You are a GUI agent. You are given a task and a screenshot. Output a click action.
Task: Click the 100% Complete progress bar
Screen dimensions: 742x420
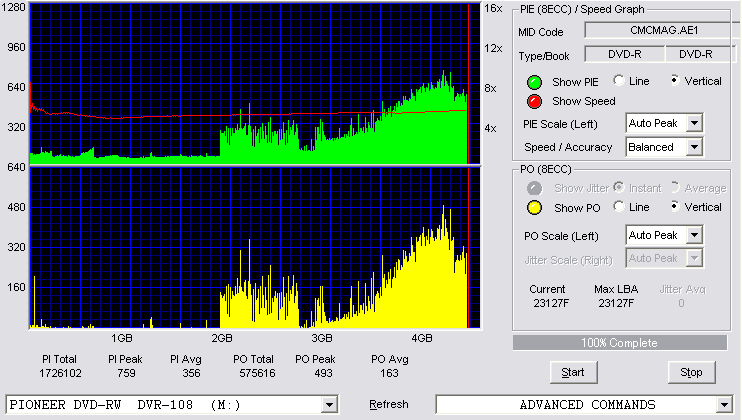[619, 343]
